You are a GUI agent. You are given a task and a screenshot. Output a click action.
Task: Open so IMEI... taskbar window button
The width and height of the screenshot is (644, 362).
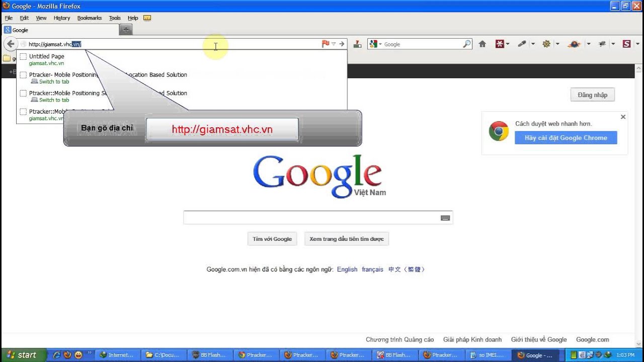(487, 355)
